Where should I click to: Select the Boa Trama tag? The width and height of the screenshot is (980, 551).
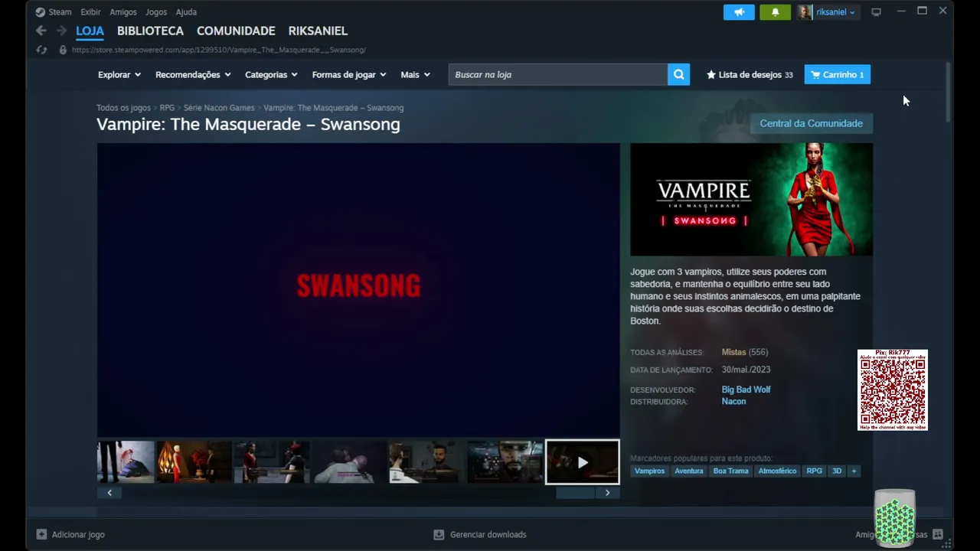[730, 471]
